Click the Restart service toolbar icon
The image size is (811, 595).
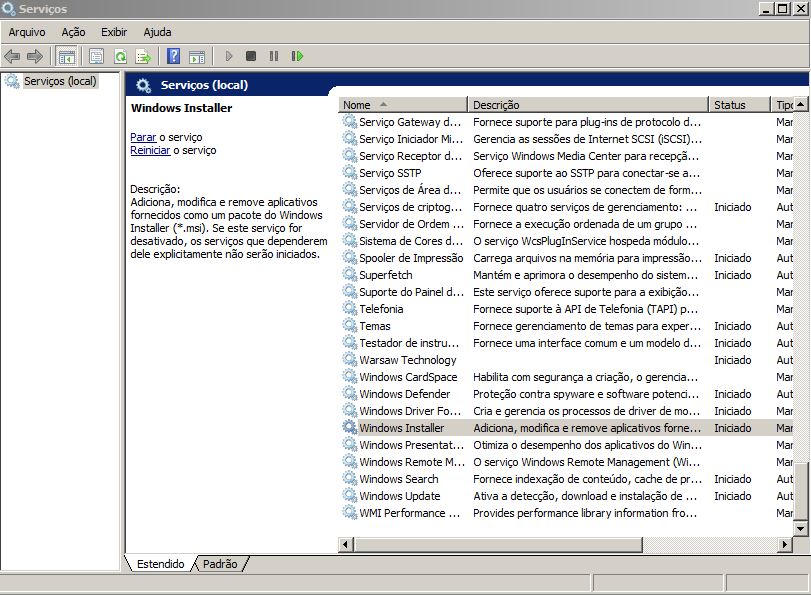297,56
